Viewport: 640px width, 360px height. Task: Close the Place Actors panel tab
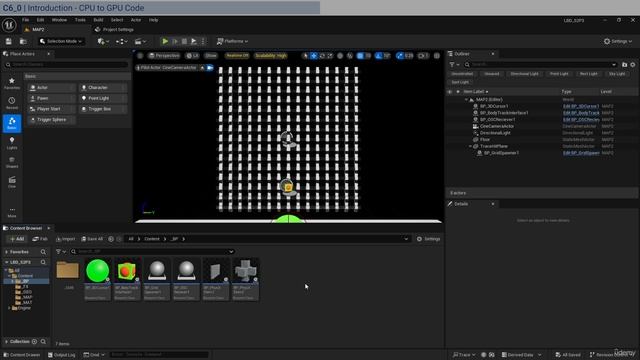pos(49,54)
